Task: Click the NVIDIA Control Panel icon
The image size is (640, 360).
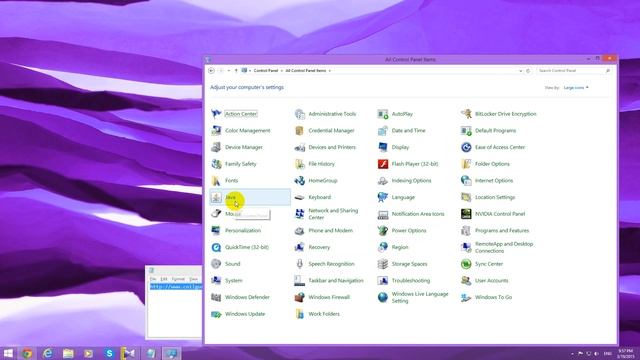Action: [466, 214]
